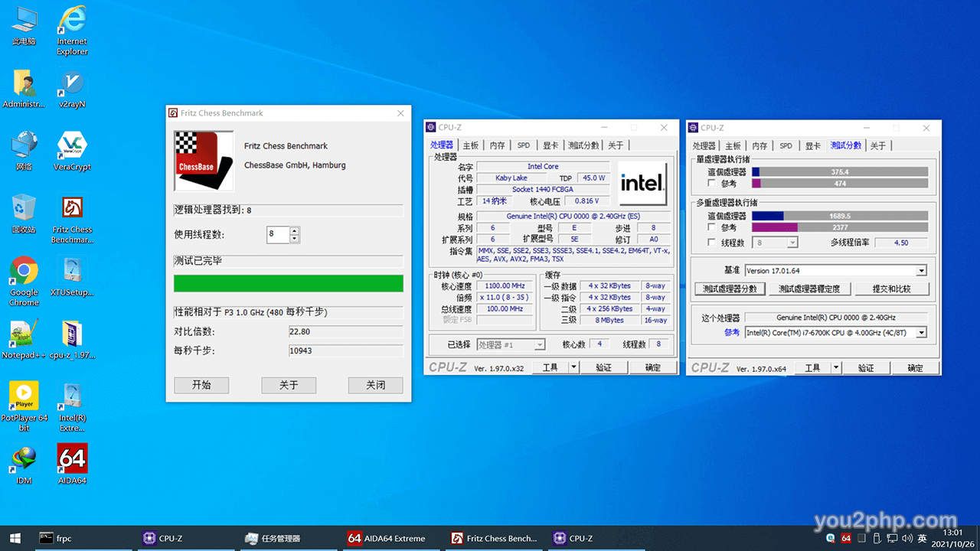Open the 基准 Version 17.01.64 dropdown

[x=921, y=270]
